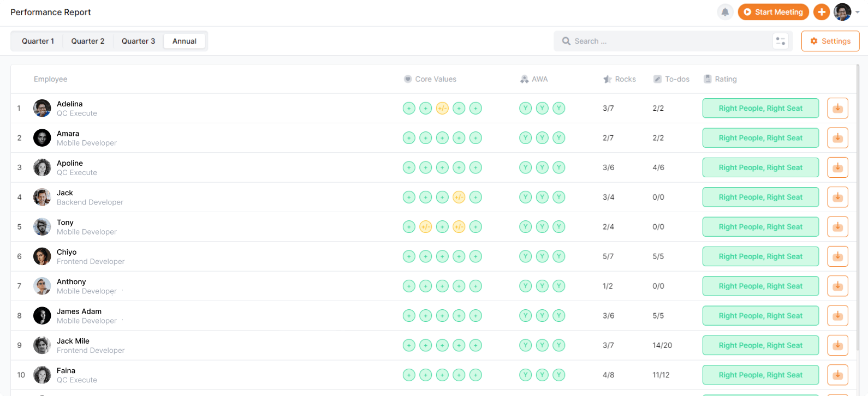
Task: Click the orange plus add button
Action: (x=821, y=12)
